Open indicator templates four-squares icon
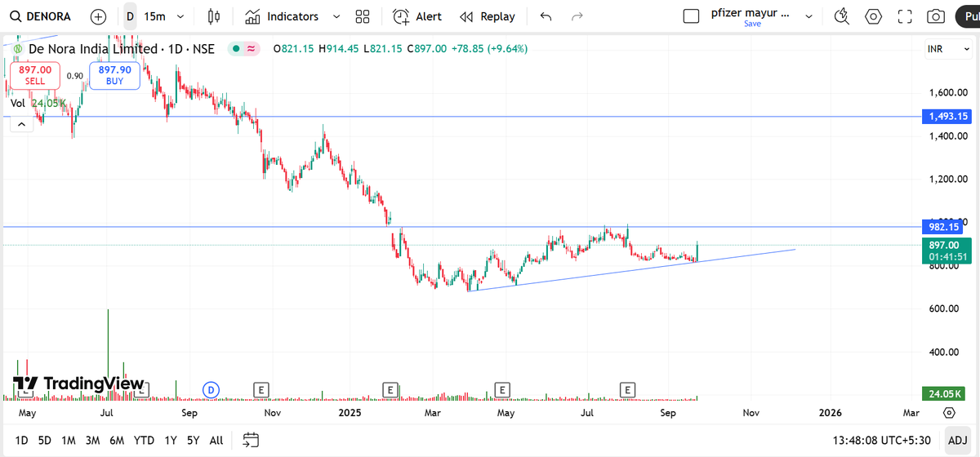 pyautogui.click(x=363, y=16)
